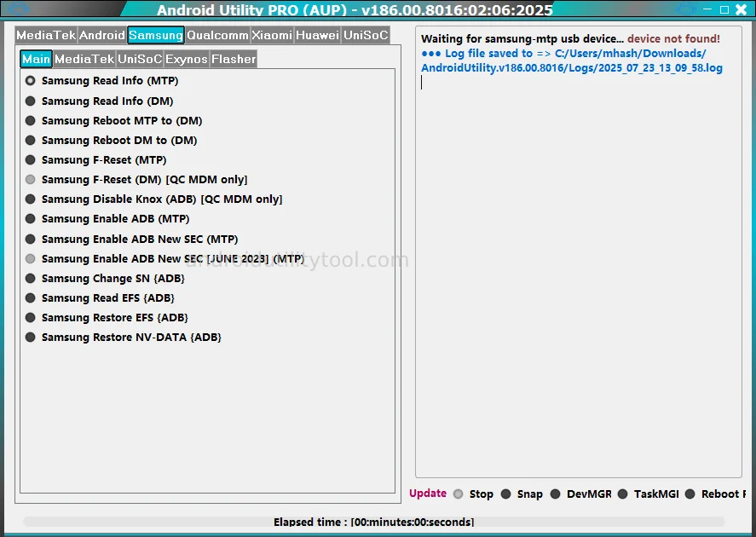Open DevMGR device manager
The height and width of the screenshot is (537, 756).
(x=582, y=494)
